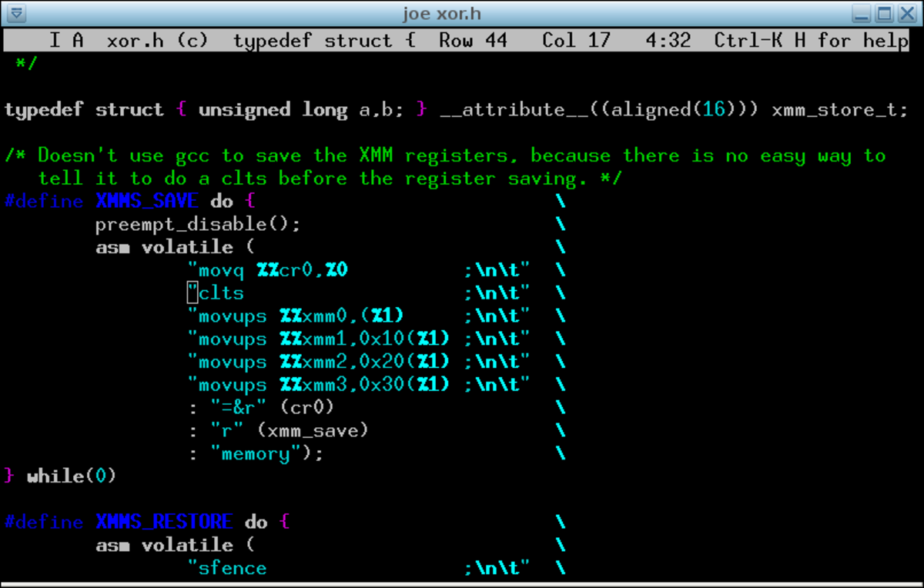This screenshot has height=588, width=924.
Task: Click 'while(0)' after XMMS_SAVE
Action: [72, 476]
